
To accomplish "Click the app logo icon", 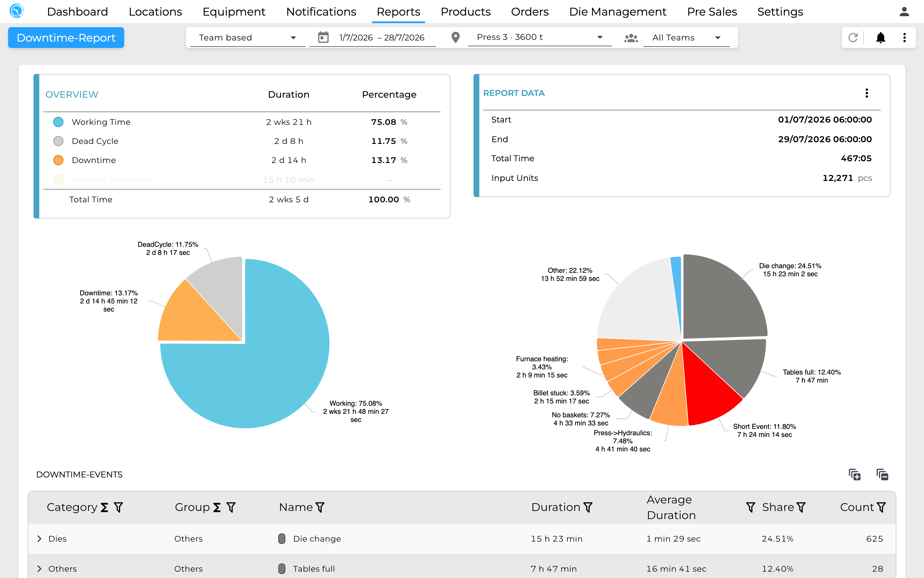I will point(16,11).
